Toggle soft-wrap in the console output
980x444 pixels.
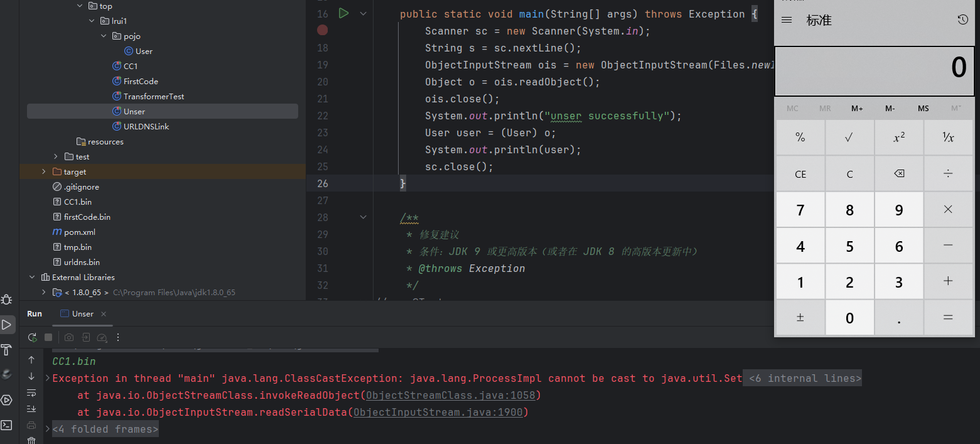[31, 393]
